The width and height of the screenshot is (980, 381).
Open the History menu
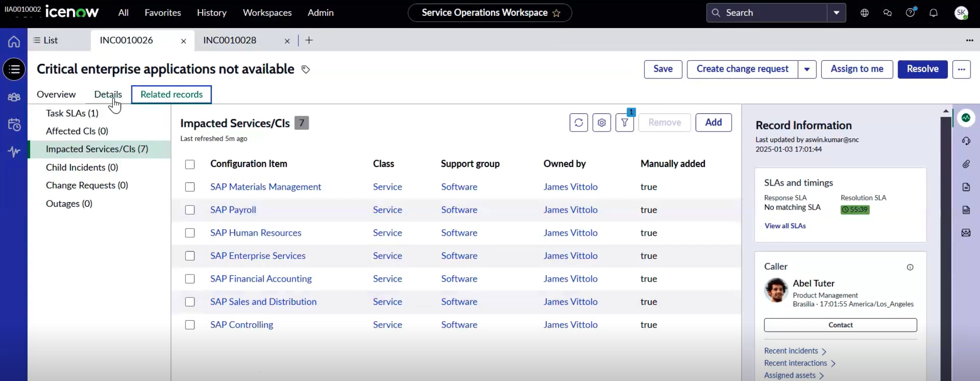(x=212, y=13)
